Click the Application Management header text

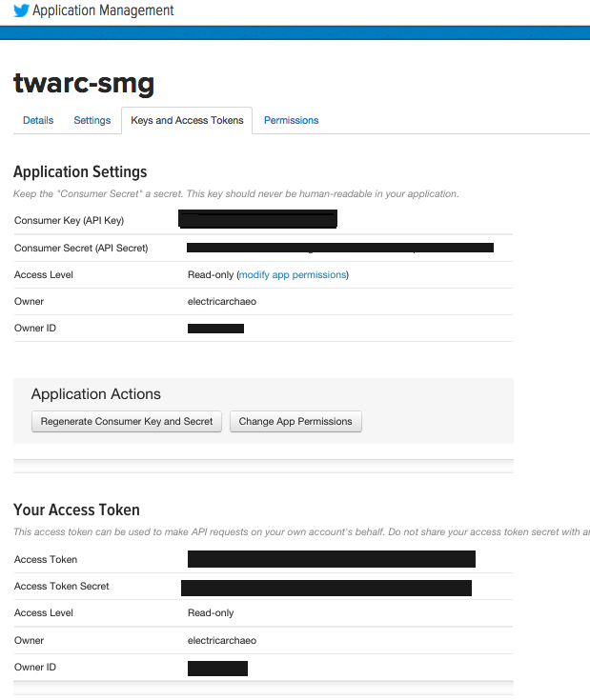tap(103, 10)
